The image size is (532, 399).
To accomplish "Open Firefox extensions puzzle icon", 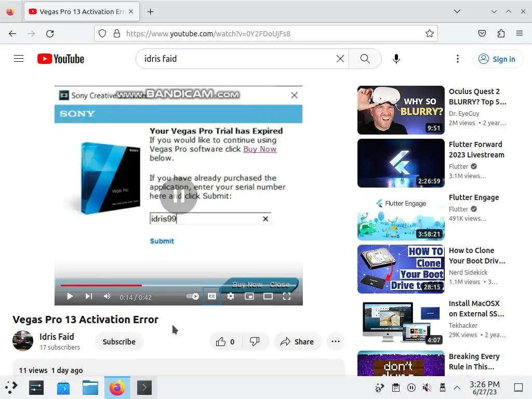I will click(x=501, y=34).
